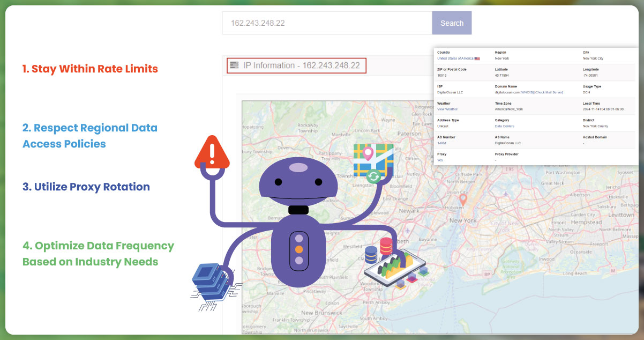Click the Search button
Viewport: 644px width, 340px height.
pos(452,23)
